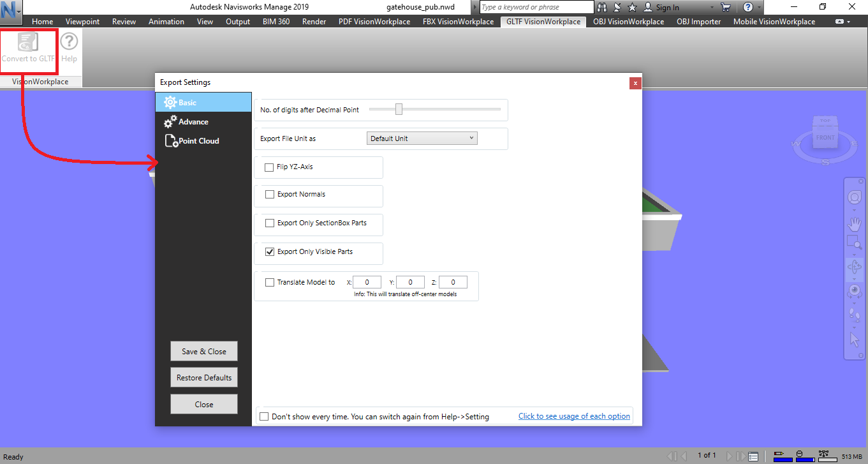Select the arrow Select tool in navigation bar

click(854, 339)
